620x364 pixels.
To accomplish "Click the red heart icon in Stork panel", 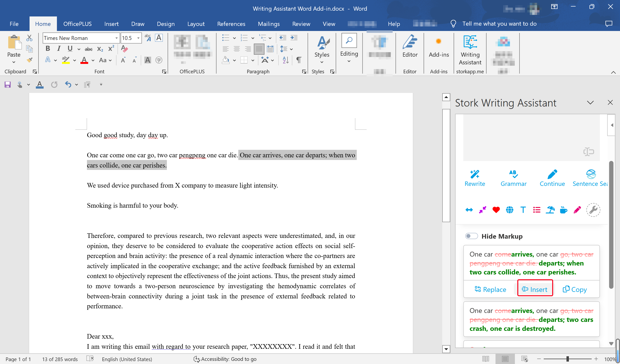I will pos(496,210).
